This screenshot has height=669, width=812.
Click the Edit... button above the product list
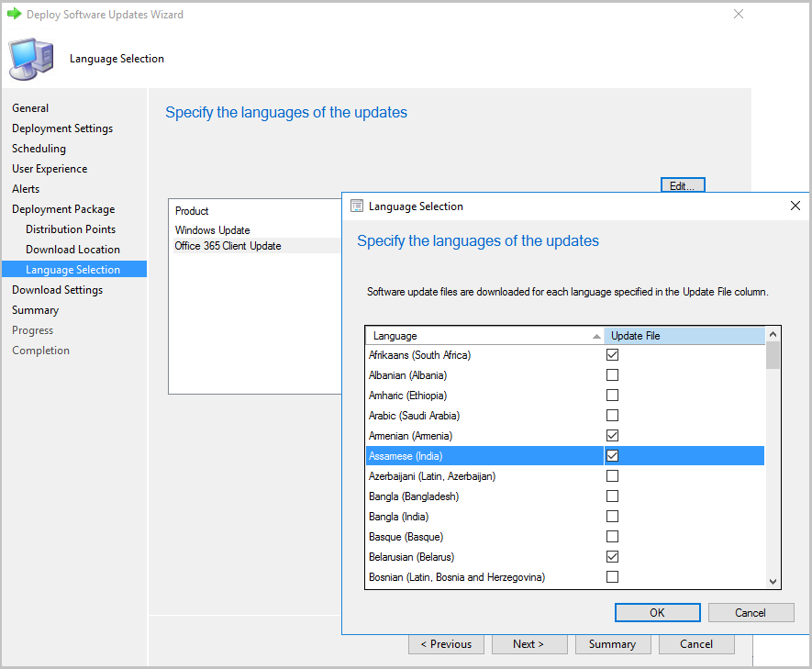tap(683, 184)
